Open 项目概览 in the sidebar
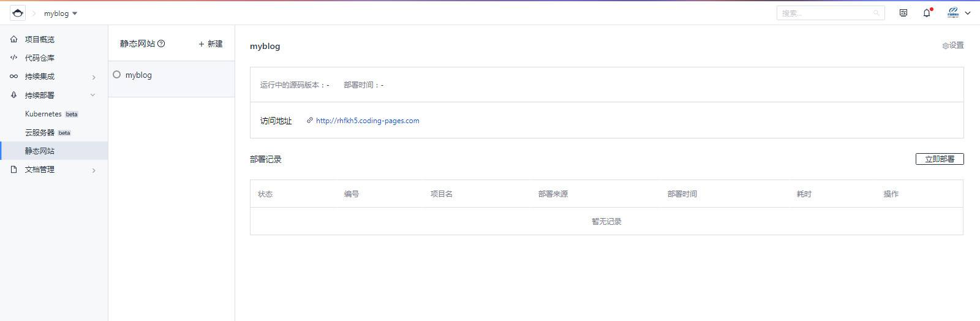Viewport: 980px width, 321px height. (x=39, y=39)
